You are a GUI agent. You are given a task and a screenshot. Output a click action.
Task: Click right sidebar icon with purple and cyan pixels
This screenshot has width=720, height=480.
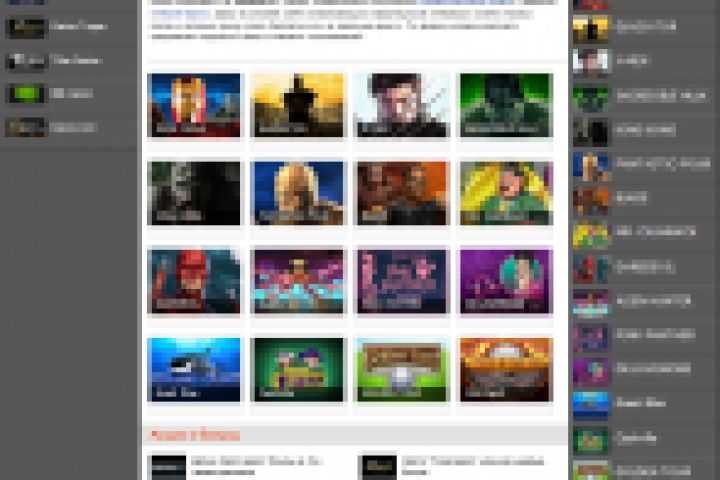pyautogui.click(x=591, y=303)
